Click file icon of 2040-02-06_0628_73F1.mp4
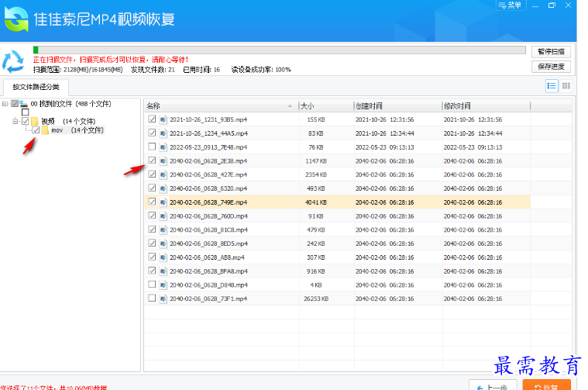The height and width of the screenshot is (390, 588). [x=163, y=299]
